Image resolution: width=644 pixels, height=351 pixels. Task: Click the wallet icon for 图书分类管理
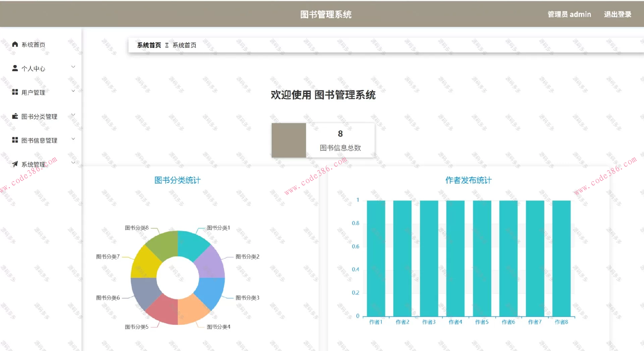tap(15, 116)
